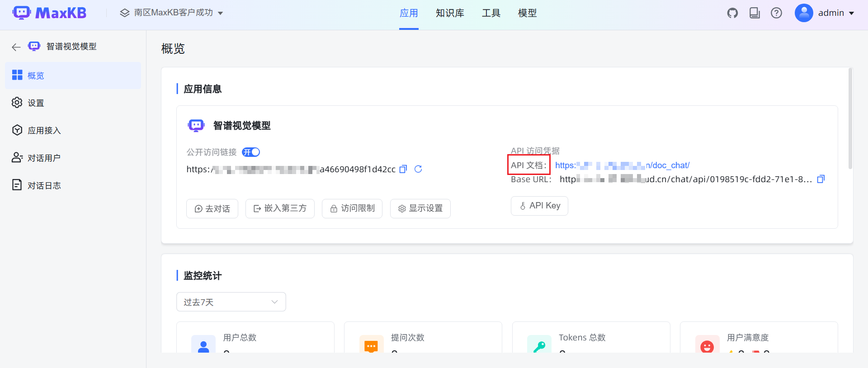Click the 访问限制 button
Viewport: 868px width, 368px height.
click(x=352, y=208)
